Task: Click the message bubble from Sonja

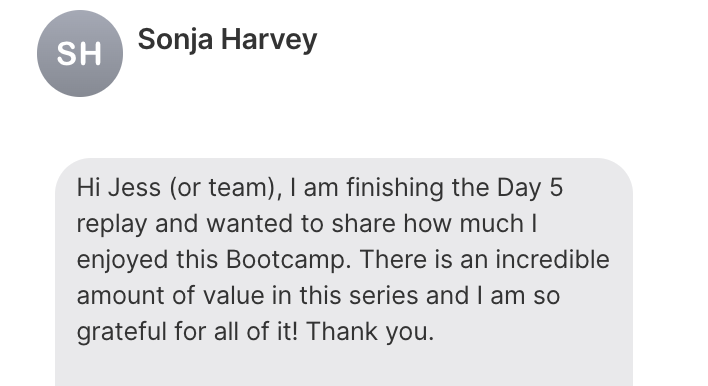Action: pos(344,272)
